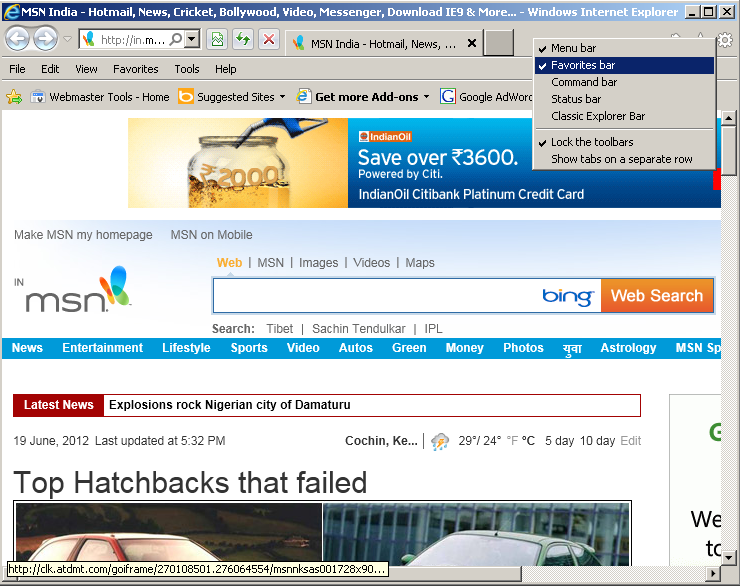Screen dimensions: 740x586
Task: Open the Tools menu
Action: pyautogui.click(x=187, y=69)
